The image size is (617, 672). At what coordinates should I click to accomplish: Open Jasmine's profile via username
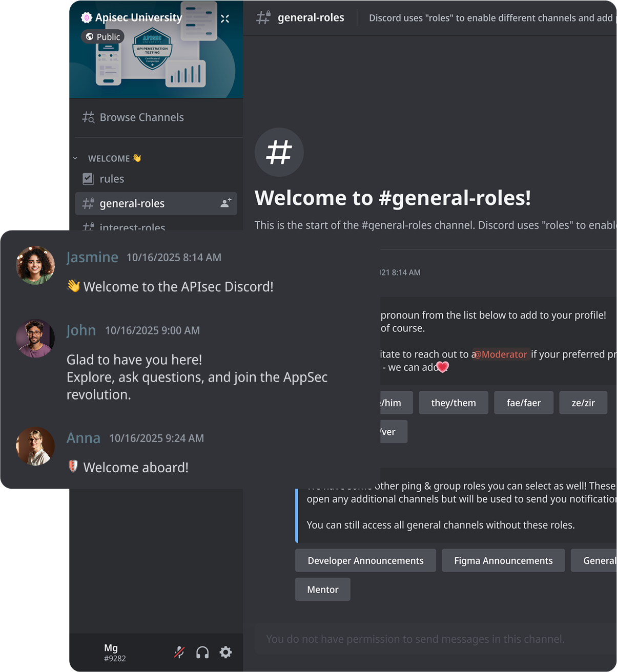pos(92,257)
